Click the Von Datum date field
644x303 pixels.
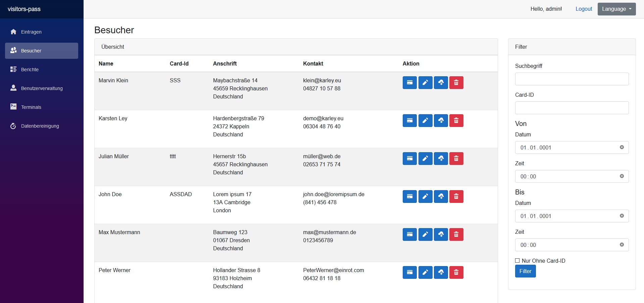pyautogui.click(x=572, y=147)
